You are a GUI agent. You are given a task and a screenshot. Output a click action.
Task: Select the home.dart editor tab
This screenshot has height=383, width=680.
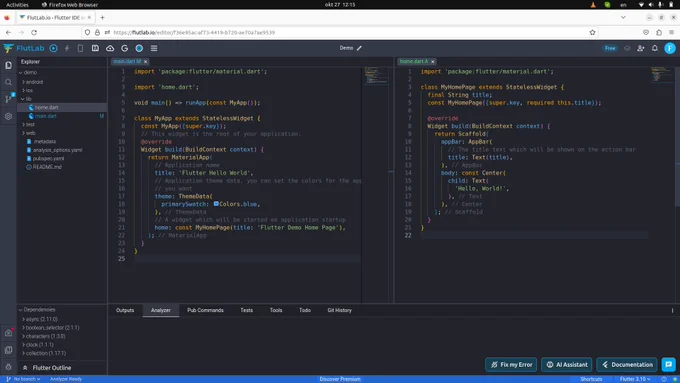(413, 62)
